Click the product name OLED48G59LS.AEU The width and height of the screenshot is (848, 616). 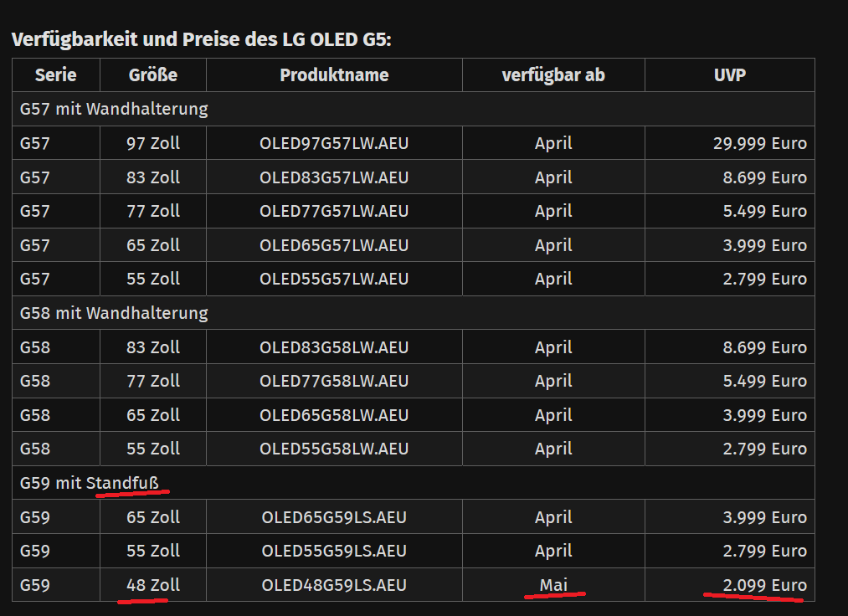point(335,585)
